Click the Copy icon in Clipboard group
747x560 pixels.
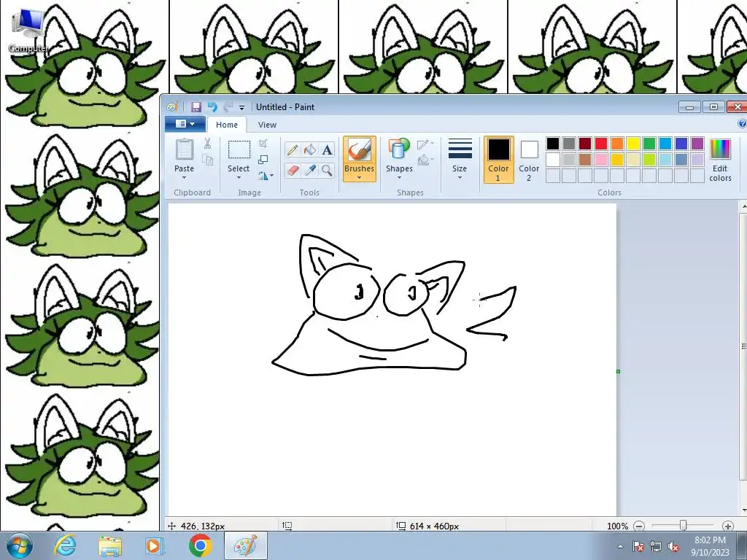point(207,160)
